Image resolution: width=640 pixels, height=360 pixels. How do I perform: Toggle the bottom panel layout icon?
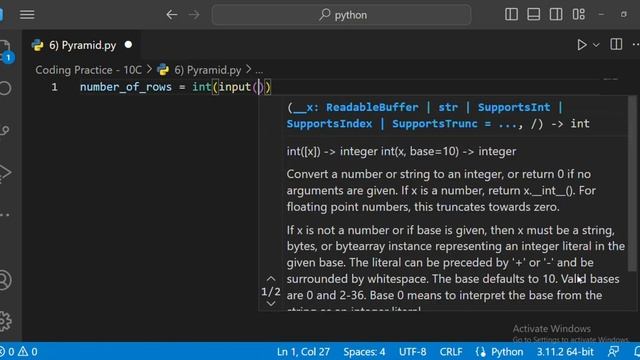click(x=533, y=14)
